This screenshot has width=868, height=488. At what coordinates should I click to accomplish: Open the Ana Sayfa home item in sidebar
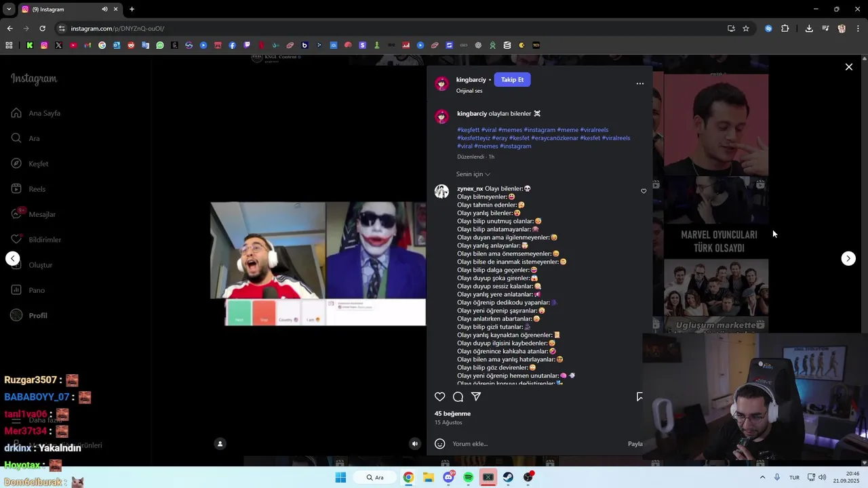(37, 113)
